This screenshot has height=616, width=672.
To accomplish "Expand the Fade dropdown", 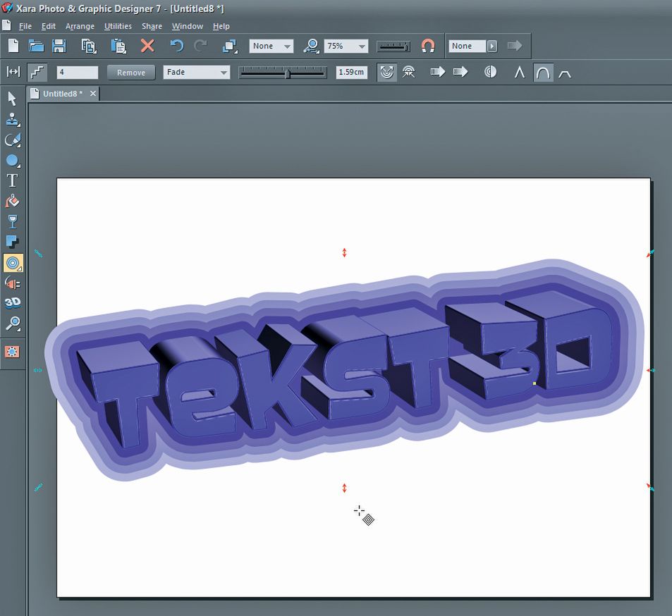I will [224, 73].
